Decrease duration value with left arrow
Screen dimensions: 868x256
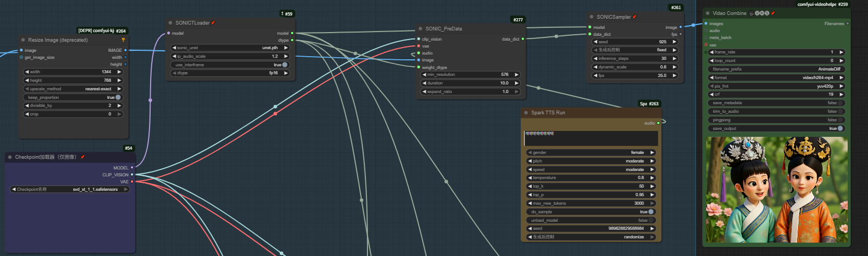click(x=424, y=83)
